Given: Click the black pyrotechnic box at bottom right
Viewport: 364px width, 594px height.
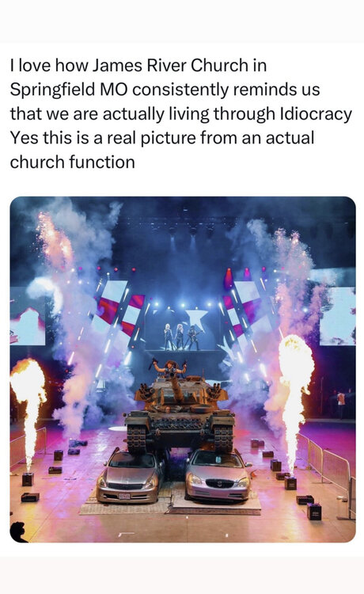Looking at the screenshot, I should 313,511.
